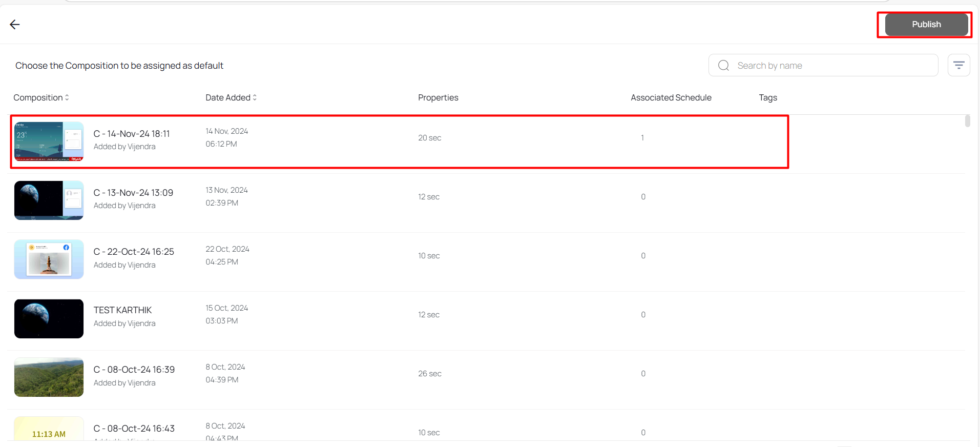
Task: Pick the TEST KARTHIK earth thumbnail
Action: 49,318
